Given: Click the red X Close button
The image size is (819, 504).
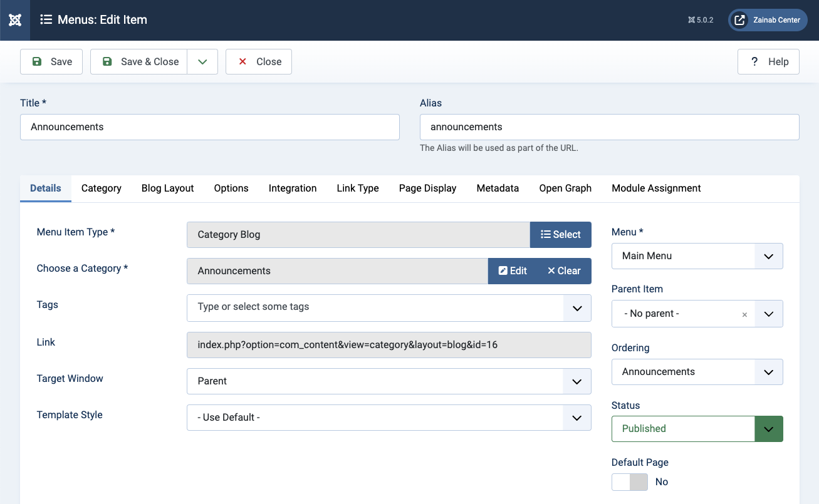Looking at the screenshot, I should (x=259, y=61).
